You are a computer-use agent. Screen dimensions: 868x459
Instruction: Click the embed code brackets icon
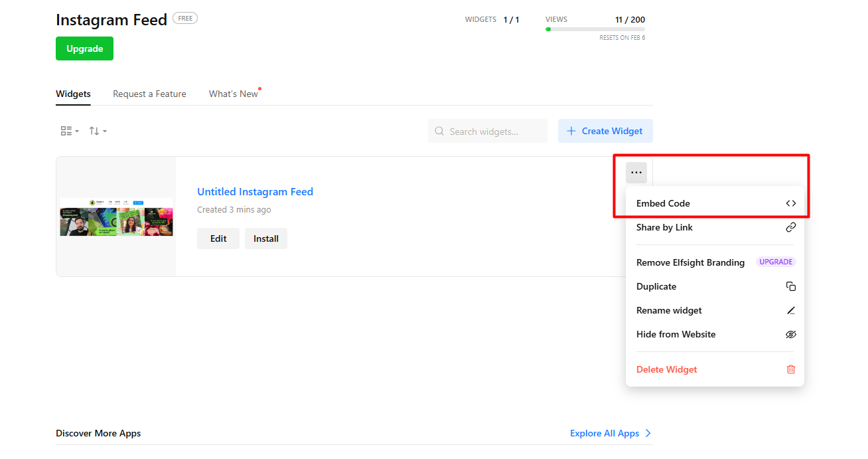pyautogui.click(x=790, y=203)
